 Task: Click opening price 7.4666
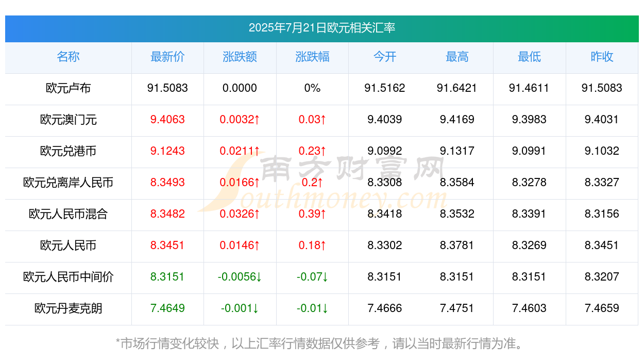(x=385, y=308)
